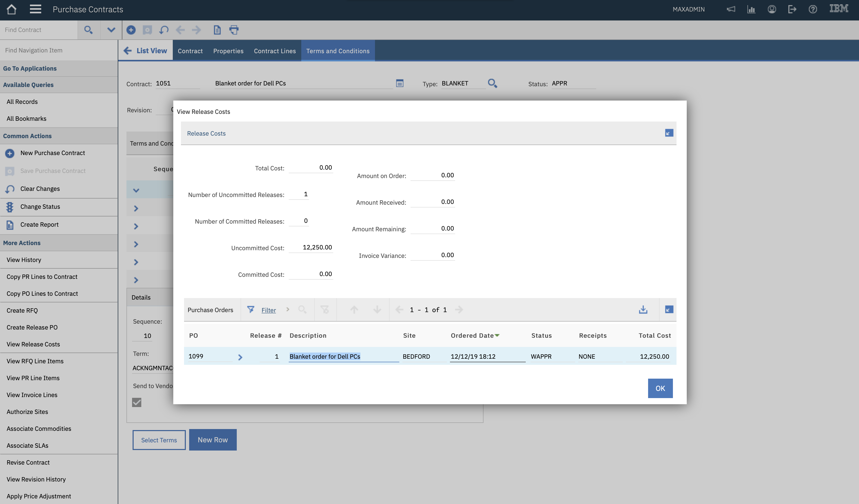Create a new purchase contract record
Screen dimensions: 859x504
click(x=131, y=30)
